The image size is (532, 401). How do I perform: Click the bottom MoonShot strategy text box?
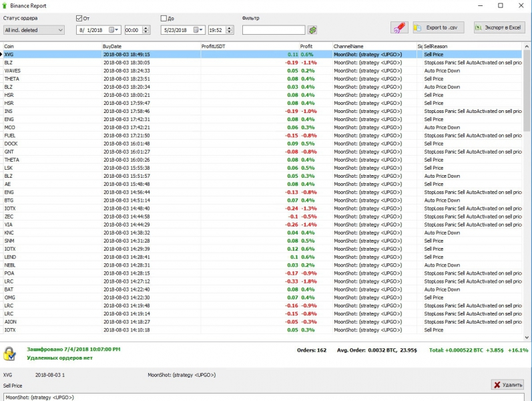coord(264,397)
